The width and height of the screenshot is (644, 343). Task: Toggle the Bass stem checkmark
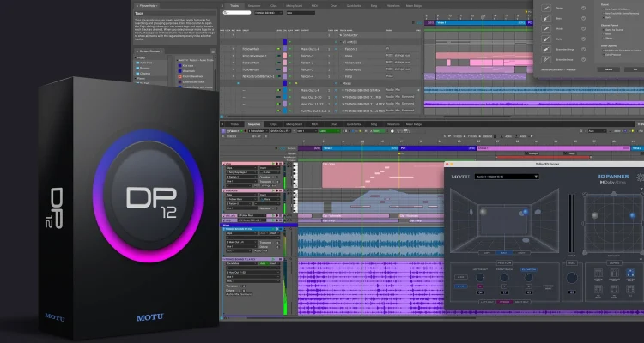pos(583,19)
